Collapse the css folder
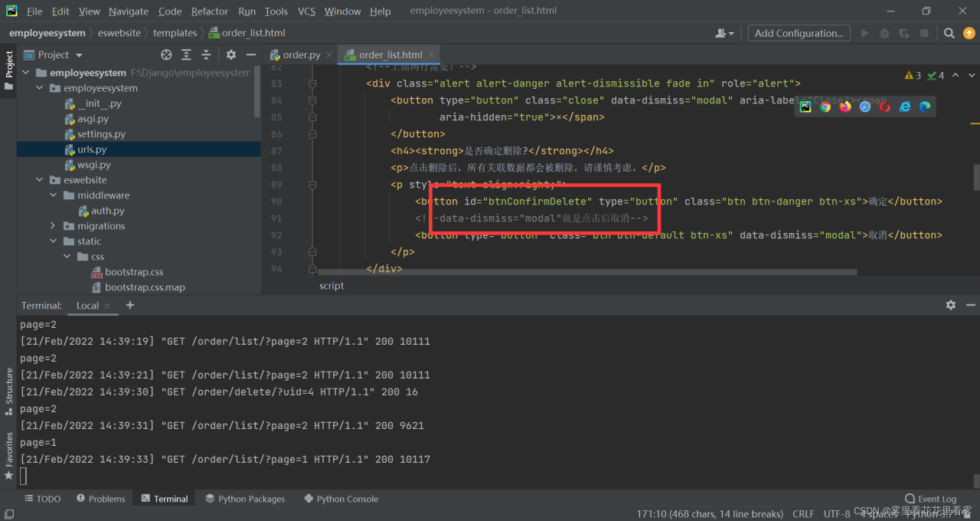The width and height of the screenshot is (980, 521). click(67, 257)
